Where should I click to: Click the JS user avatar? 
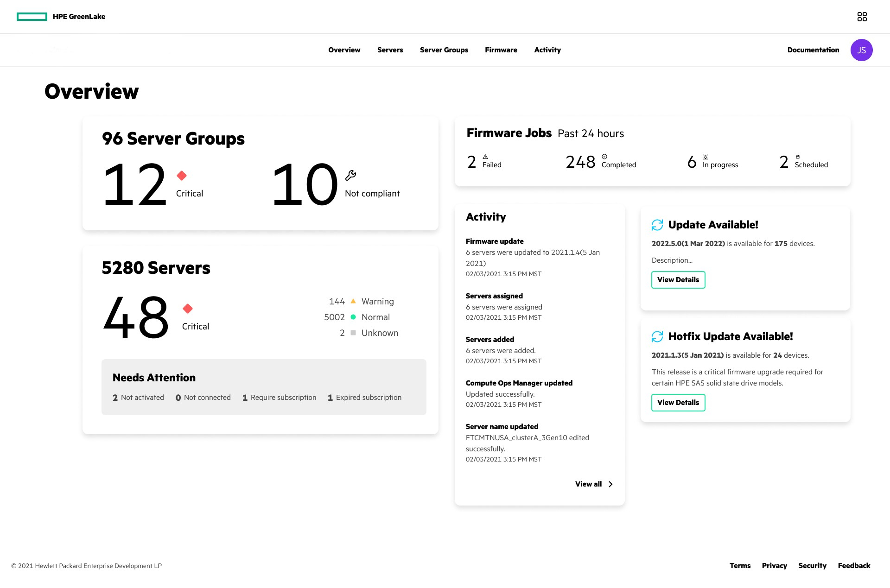[x=861, y=50]
